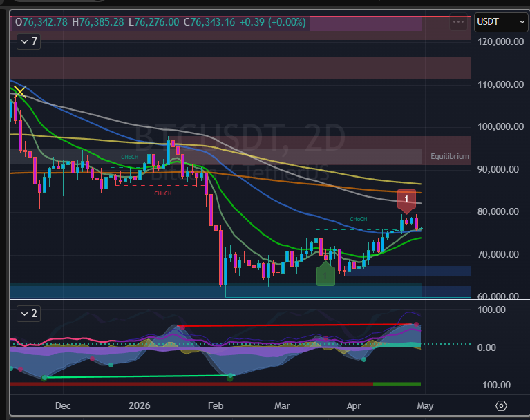530x420 pixels.
Task: Click the 90,000.00 price axis label
Action: point(498,169)
